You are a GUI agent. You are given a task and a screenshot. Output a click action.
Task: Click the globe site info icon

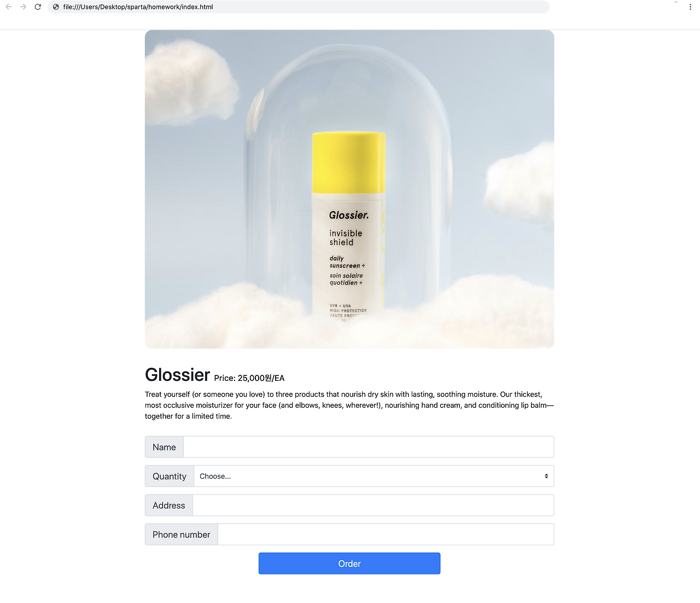coord(56,7)
